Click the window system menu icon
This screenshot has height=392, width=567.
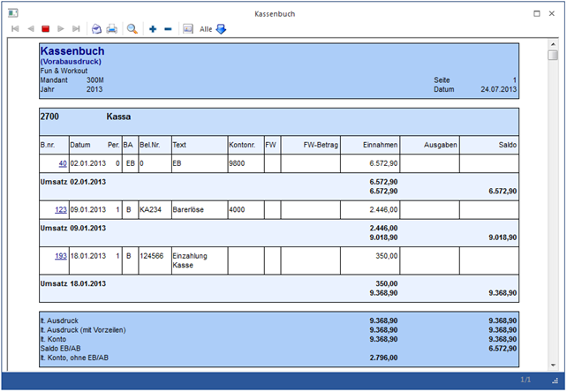click(12, 13)
